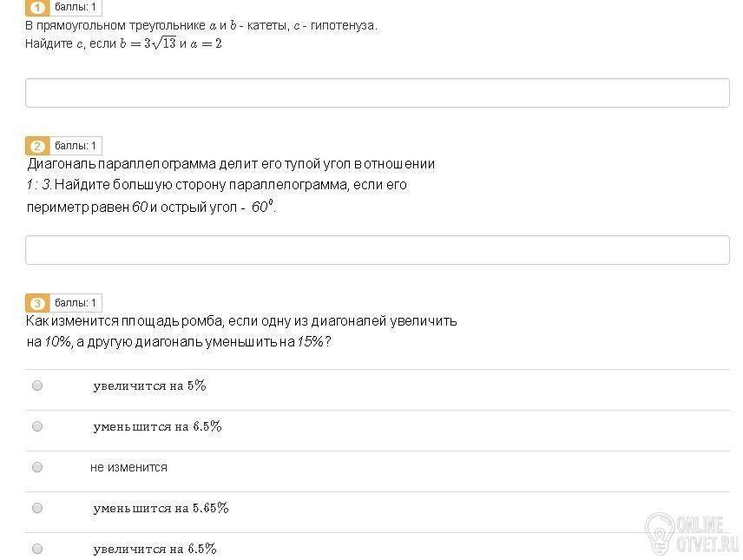Image resolution: width=743 pixels, height=560 pixels.
Task: Click the parallelogram diagonal question text
Action: click(231, 186)
